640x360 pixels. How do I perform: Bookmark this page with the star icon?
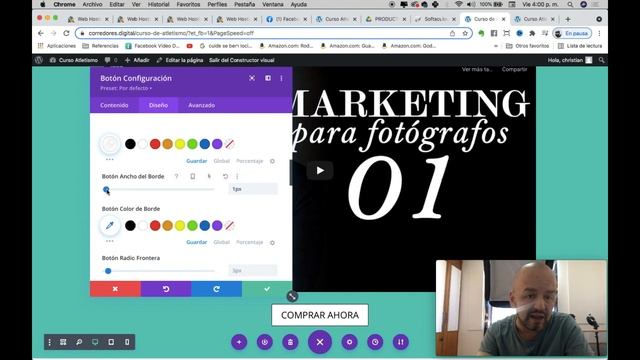click(465, 33)
